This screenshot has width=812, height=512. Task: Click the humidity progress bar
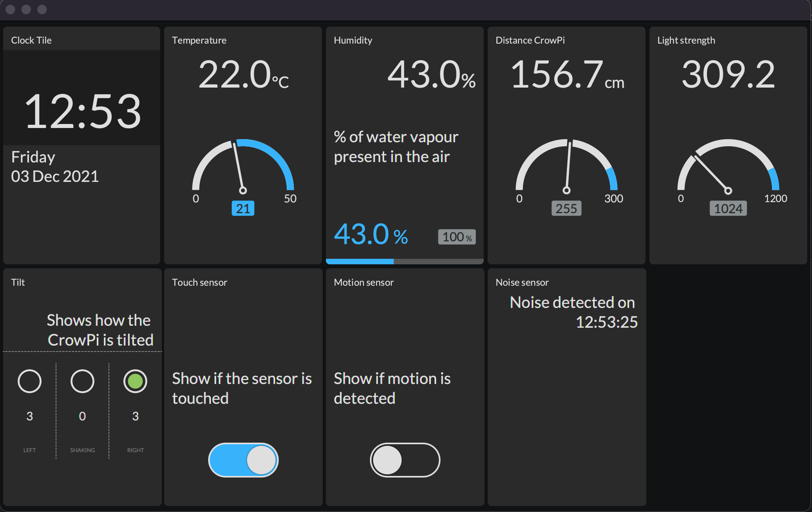404,261
